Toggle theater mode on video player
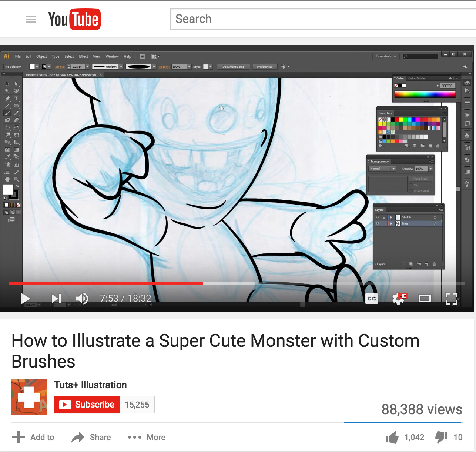The width and height of the screenshot is (476, 452). point(425,298)
